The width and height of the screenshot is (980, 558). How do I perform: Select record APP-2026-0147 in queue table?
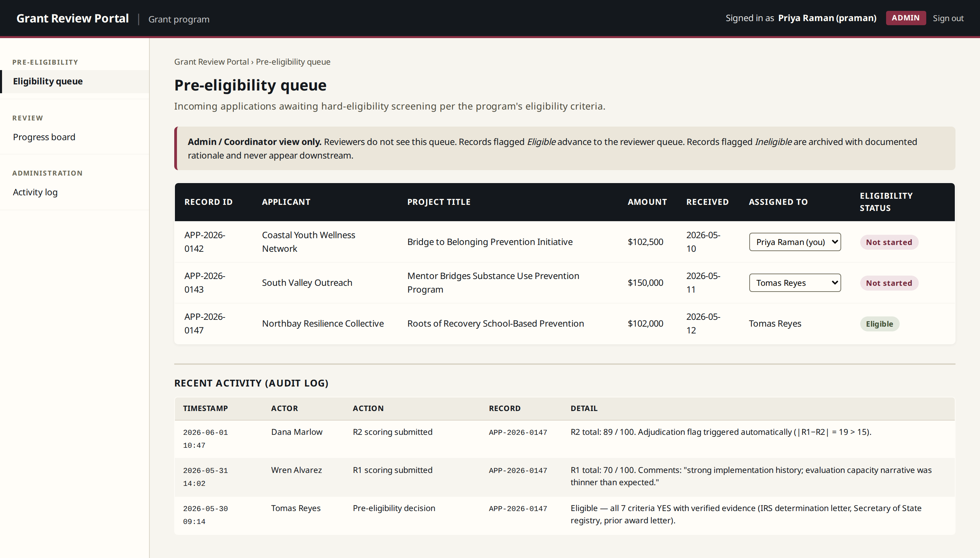205,324
